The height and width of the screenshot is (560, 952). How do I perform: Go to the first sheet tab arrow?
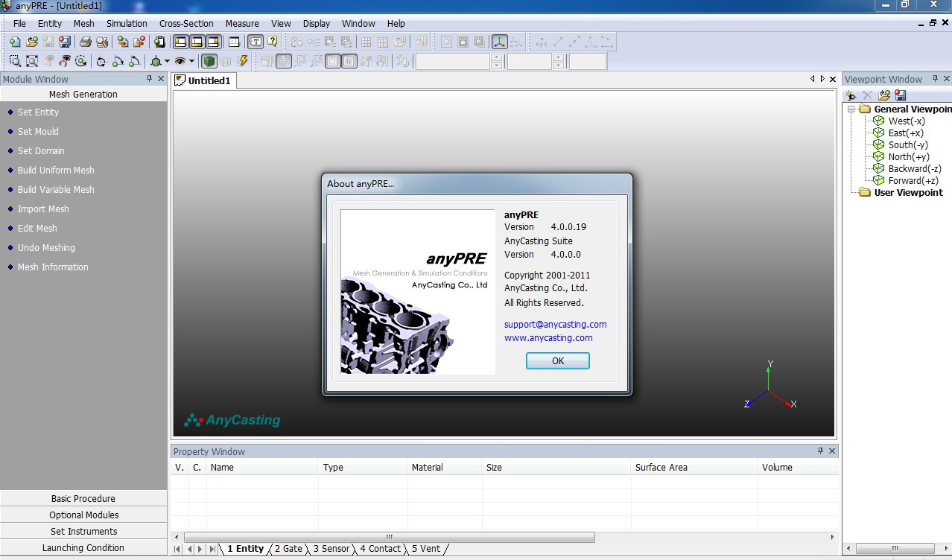(178, 549)
